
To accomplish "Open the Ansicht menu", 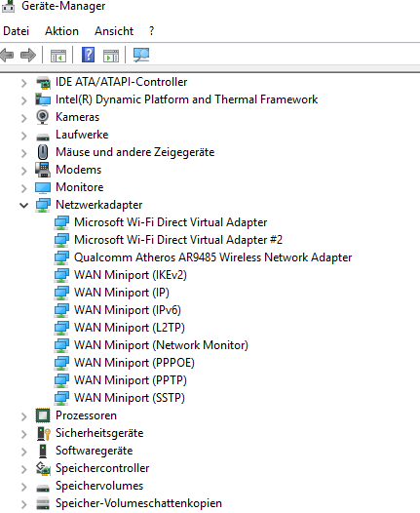I will coord(114,31).
